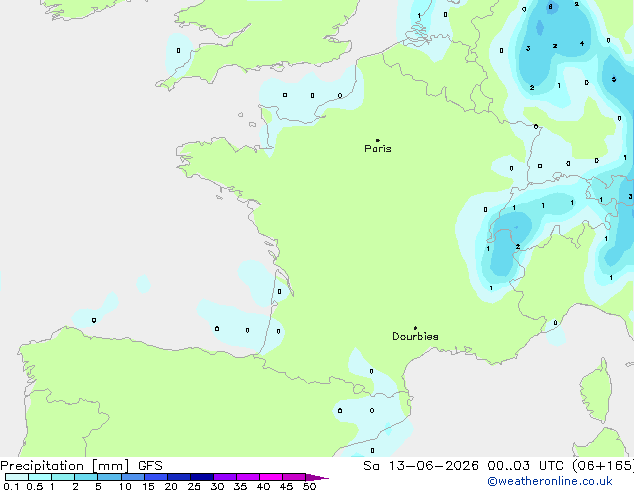Open the weatheronline.co.uk link
This screenshot has height=490, width=634.
tap(550, 481)
